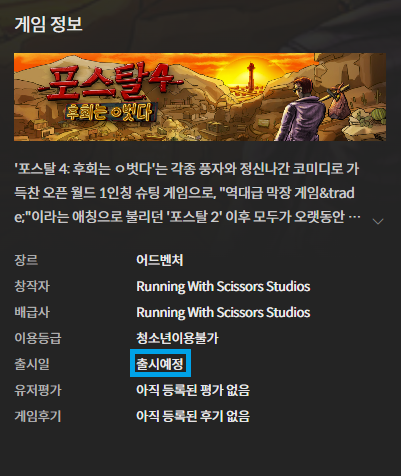The height and width of the screenshot is (476, 401).
Task: Click the 청소년이용불가 rating text
Action: [x=177, y=338]
